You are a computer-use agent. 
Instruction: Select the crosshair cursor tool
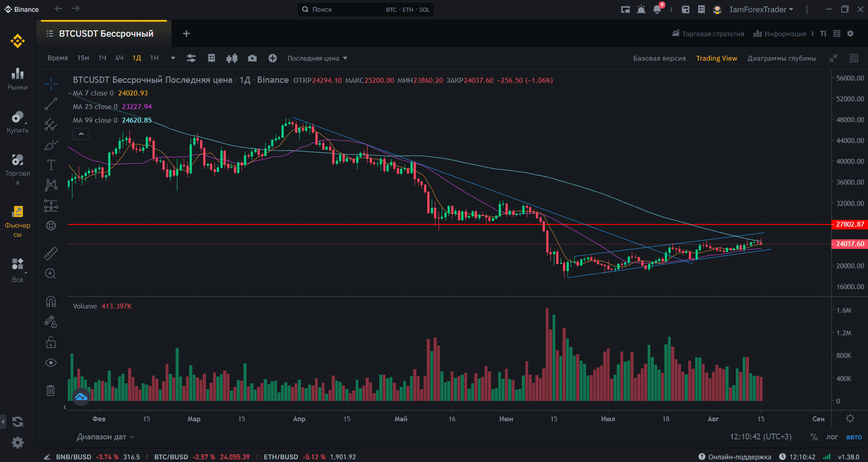coord(51,83)
